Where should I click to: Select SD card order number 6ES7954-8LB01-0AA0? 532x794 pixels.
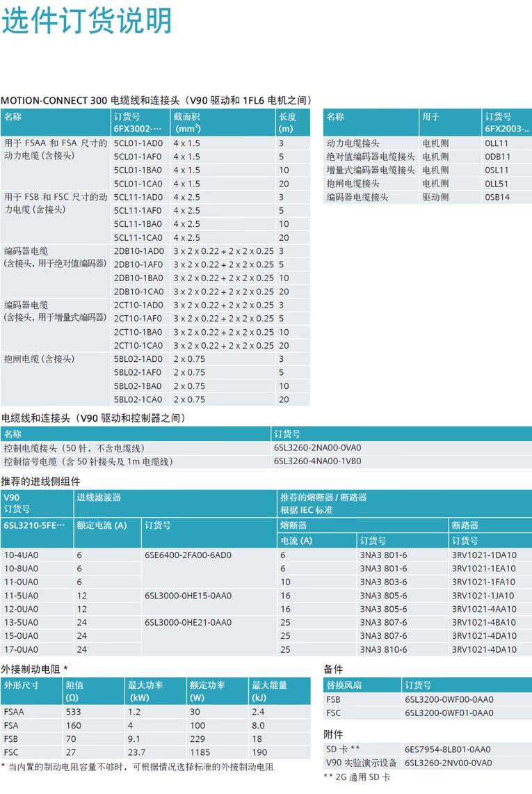[448, 749]
